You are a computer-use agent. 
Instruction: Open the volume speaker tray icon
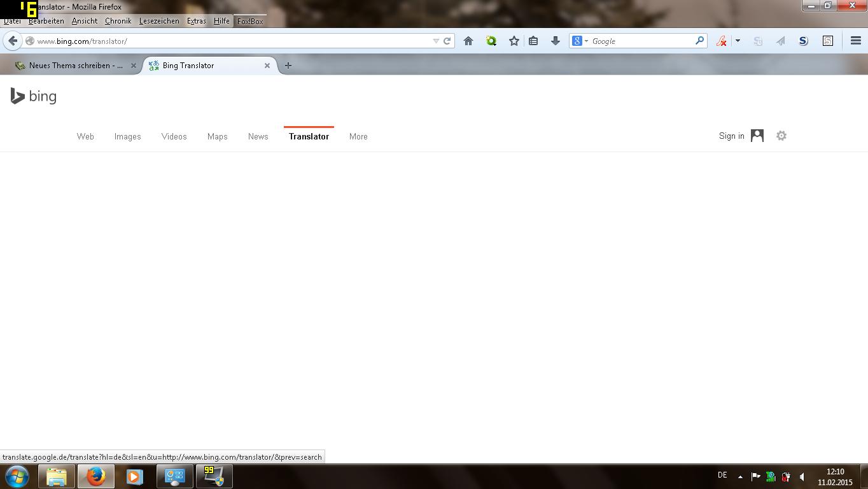tap(802, 476)
